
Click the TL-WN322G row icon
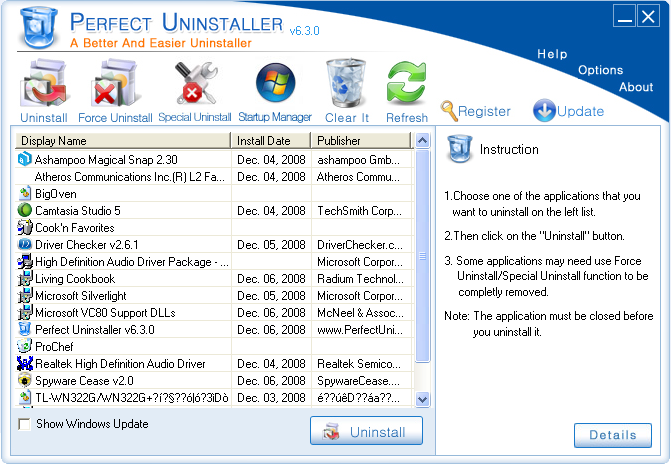click(25, 397)
